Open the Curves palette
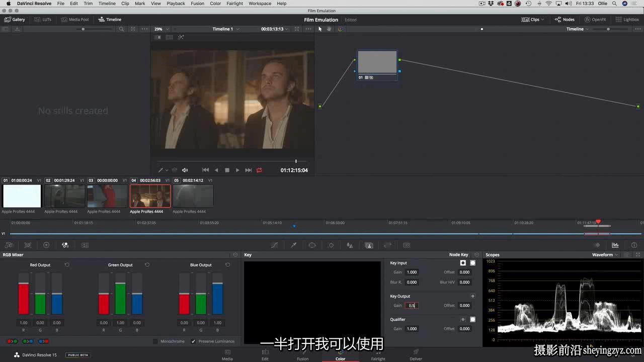Screen dimensions: 644x362 click(274, 245)
